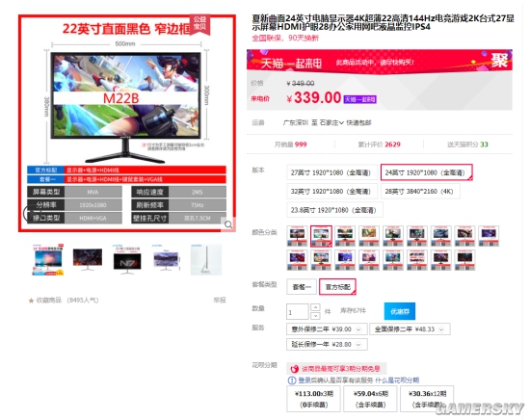The height and width of the screenshot is (420, 530).
Task: Select the last color swatch in the top row
Action: pos(489,236)
